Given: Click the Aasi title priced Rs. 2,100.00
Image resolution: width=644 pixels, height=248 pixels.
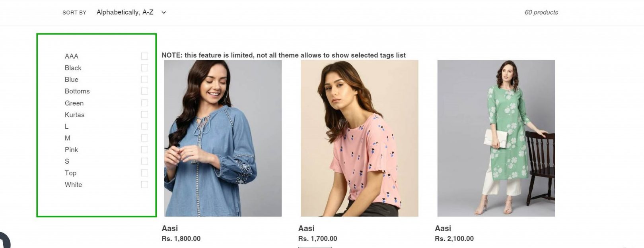Looking at the screenshot, I should click(443, 229).
